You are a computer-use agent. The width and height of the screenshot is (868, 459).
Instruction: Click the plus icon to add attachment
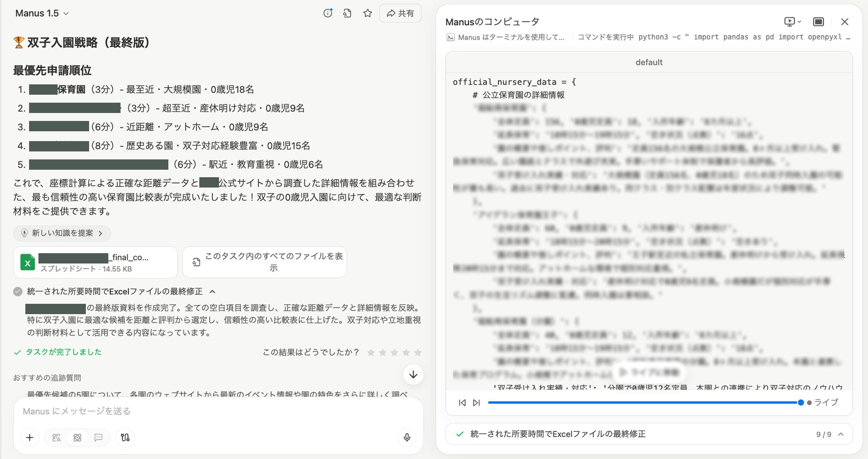pyautogui.click(x=30, y=437)
